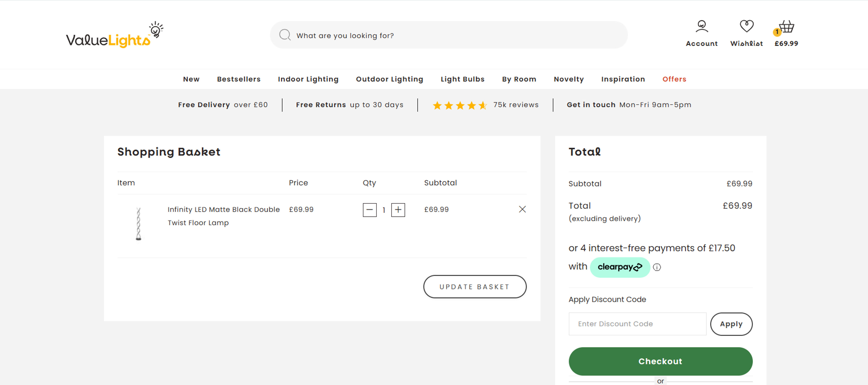Focus the Enter Discount Code field
The height and width of the screenshot is (385, 868).
pos(637,324)
